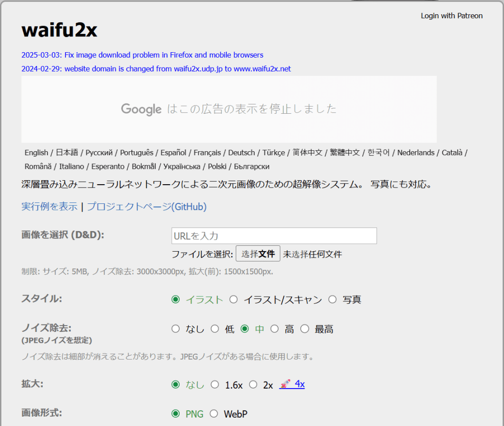Change language to 繁體中文

[x=345, y=153]
